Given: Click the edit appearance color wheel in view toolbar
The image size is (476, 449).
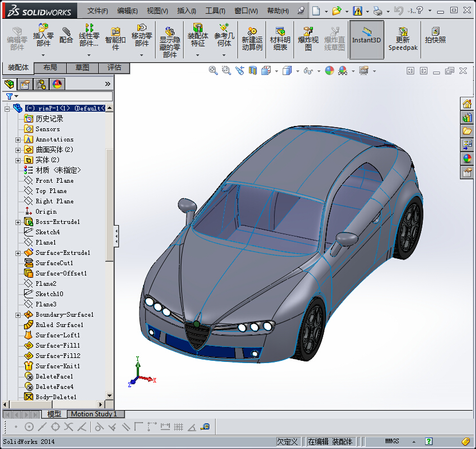Looking at the screenshot, I should point(329,70).
